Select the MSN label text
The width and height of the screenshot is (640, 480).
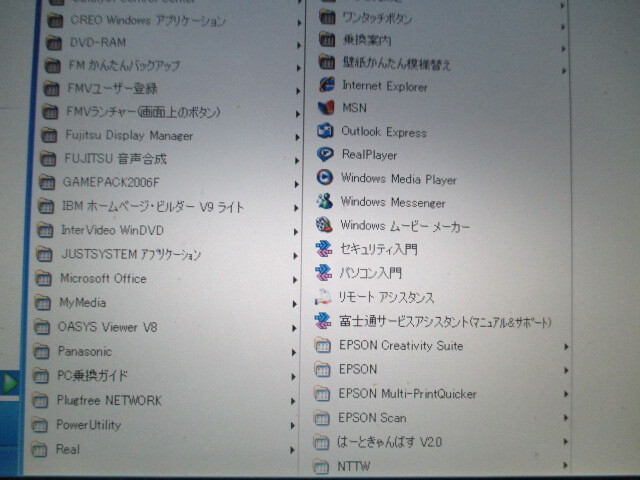tap(354, 108)
